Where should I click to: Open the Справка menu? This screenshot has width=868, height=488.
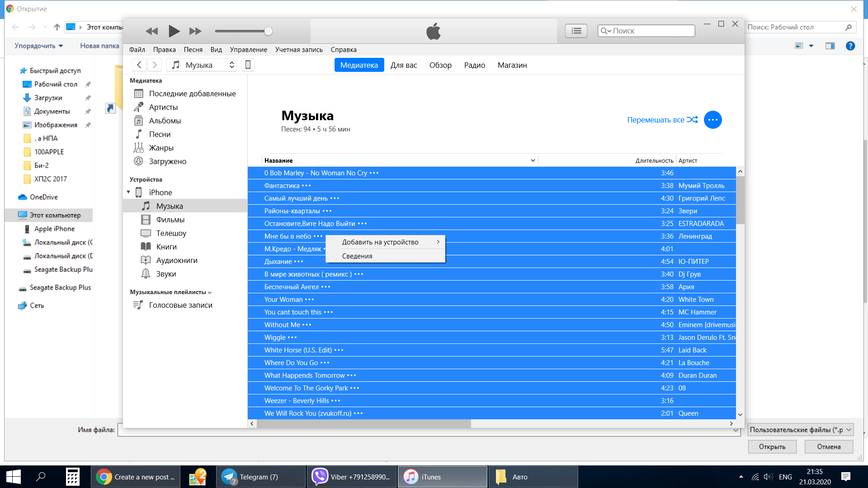(344, 50)
